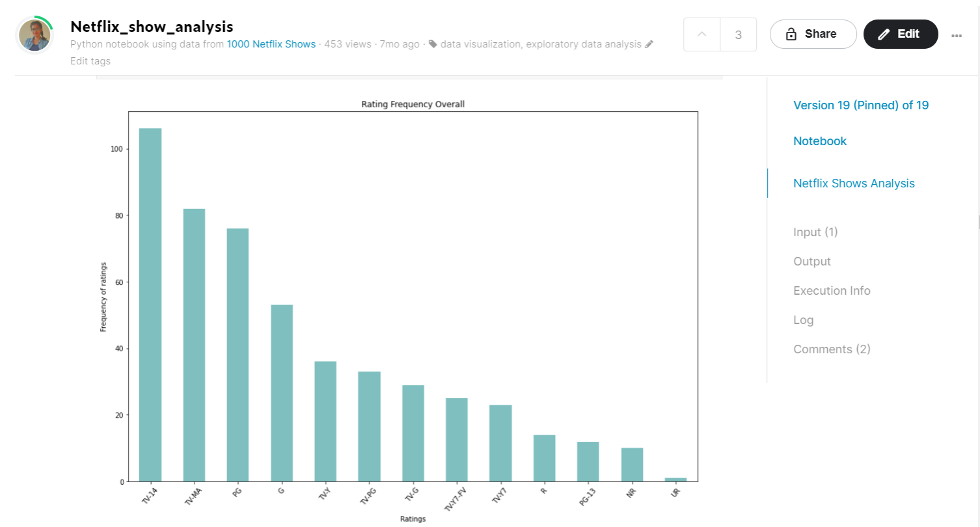This screenshot has width=980, height=527.
Task: Go to Notebook section in sidebar
Action: [820, 141]
